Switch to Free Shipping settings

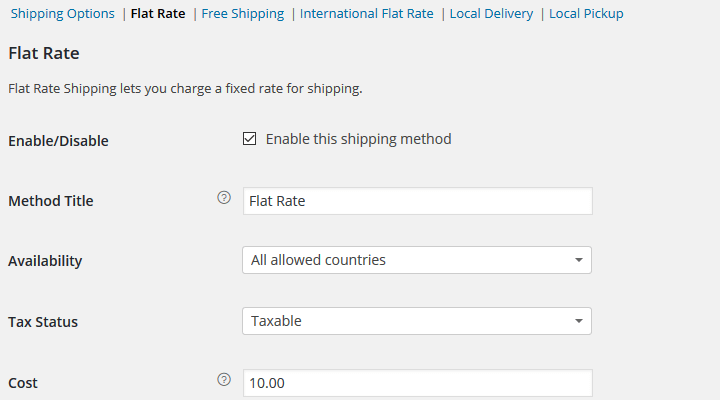click(242, 14)
